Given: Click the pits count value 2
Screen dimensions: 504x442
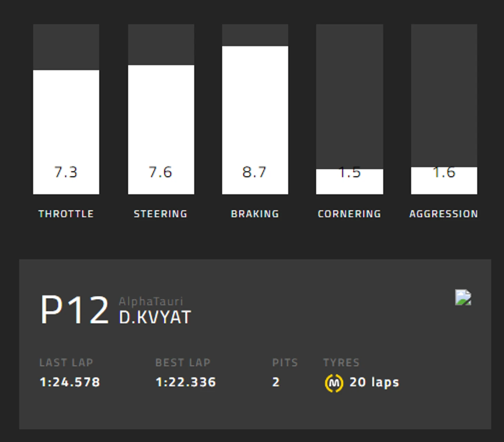Looking at the screenshot, I should click(x=276, y=382).
